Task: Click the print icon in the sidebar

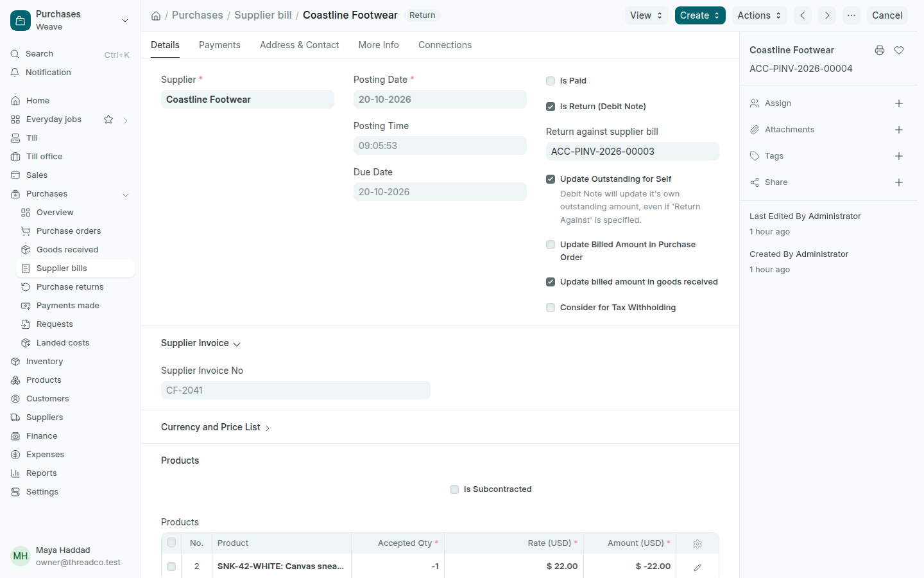Action: (880, 50)
